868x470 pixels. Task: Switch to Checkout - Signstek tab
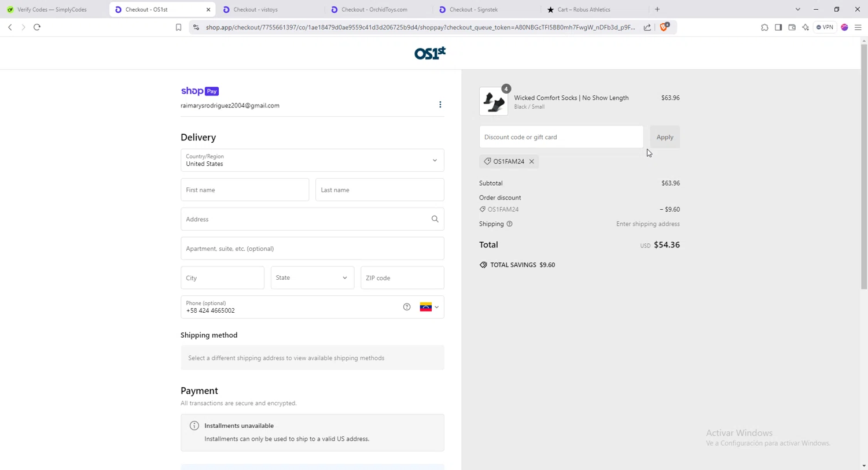pyautogui.click(x=485, y=9)
